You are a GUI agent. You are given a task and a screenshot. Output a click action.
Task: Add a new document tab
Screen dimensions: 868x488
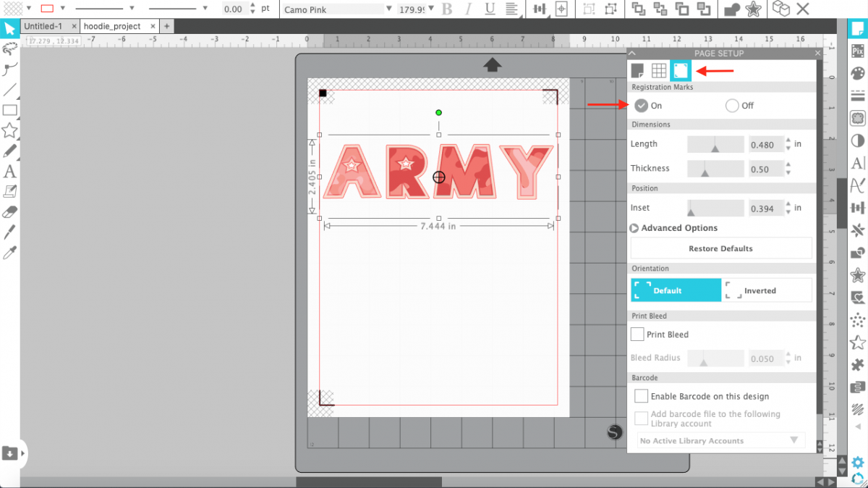167,26
